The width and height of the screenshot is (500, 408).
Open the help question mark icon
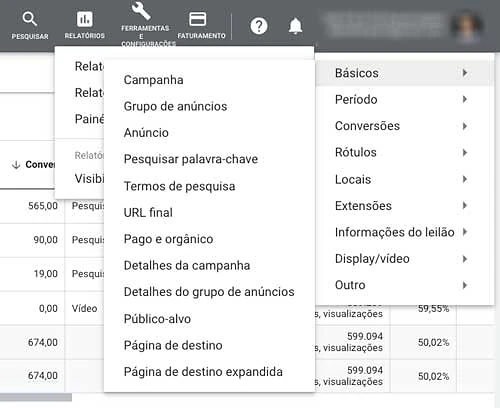259,26
